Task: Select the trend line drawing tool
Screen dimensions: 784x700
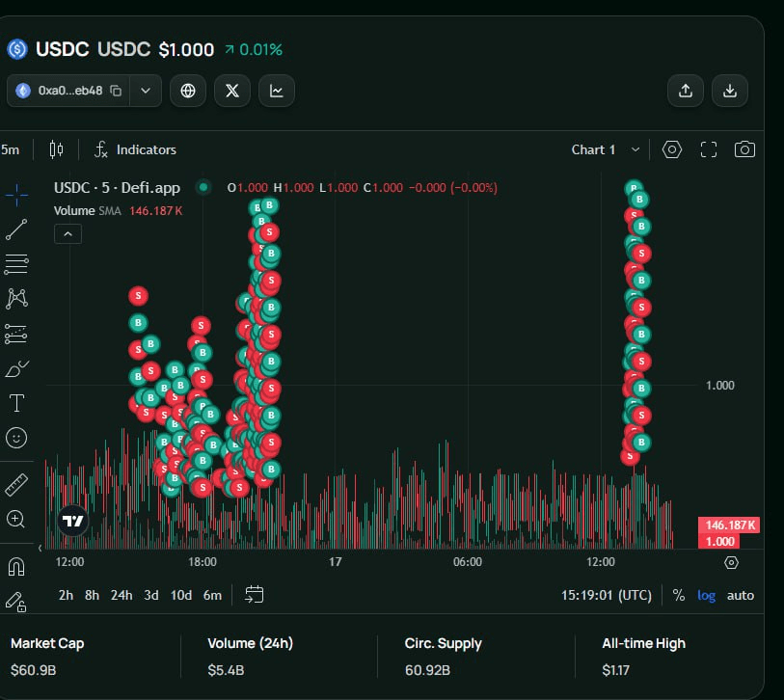Action: click(16, 229)
